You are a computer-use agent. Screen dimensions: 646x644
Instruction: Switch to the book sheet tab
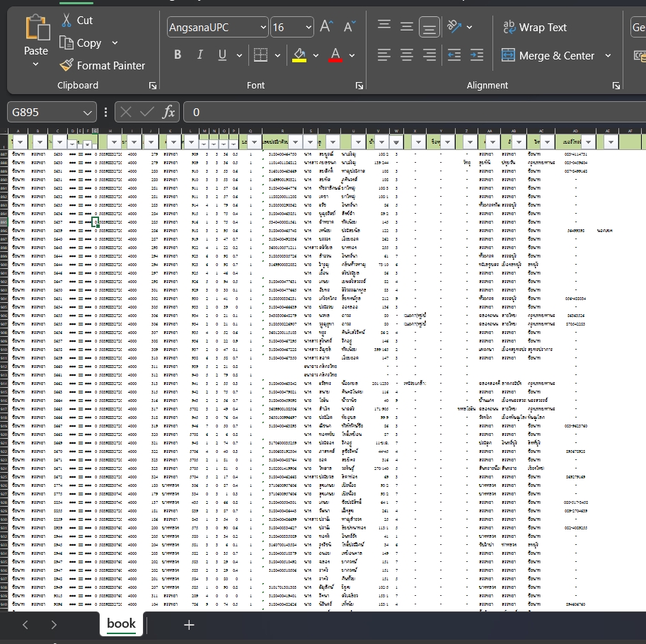coord(121,623)
